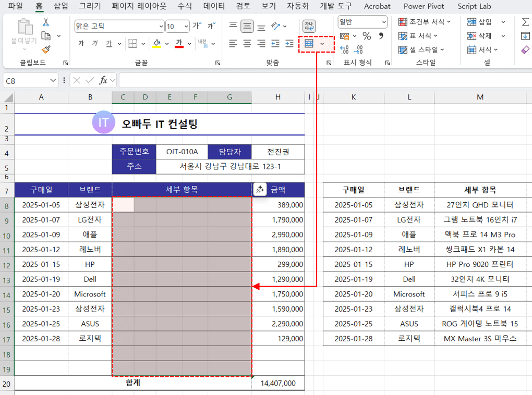Viewport: 532px width, 395px height.
Task: Toggle italic formatting
Action: pyautogui.click(x=94, y=44)
